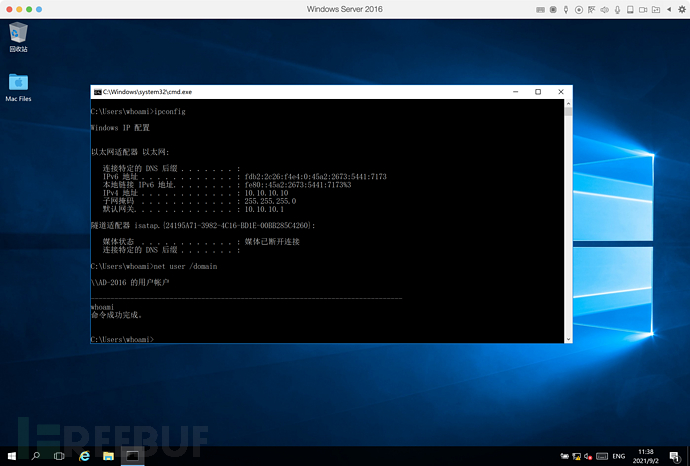Open File Explorer from the taskbar
The height and width of the screenshot is (466, 690).
click(107, 456)
